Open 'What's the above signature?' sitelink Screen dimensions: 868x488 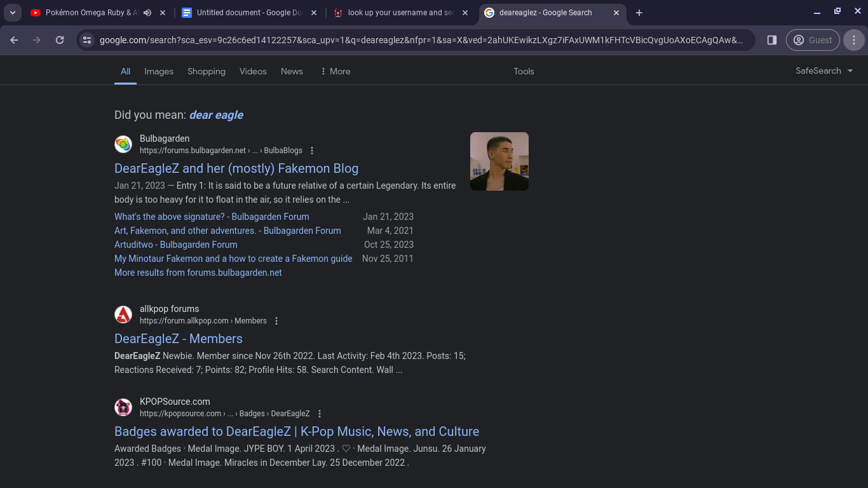click(212, 217)
